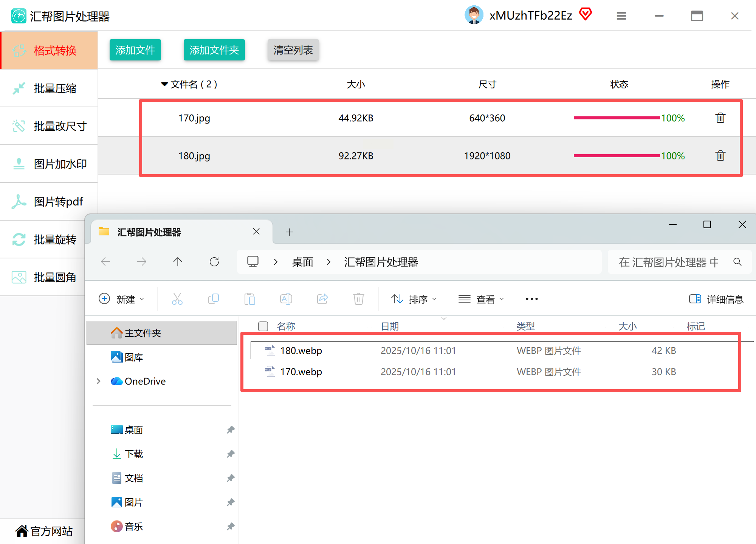This screenshot has height=544, width=756.
Task: Collapse the 文件名 list triangle
Action: click(164, 84)
